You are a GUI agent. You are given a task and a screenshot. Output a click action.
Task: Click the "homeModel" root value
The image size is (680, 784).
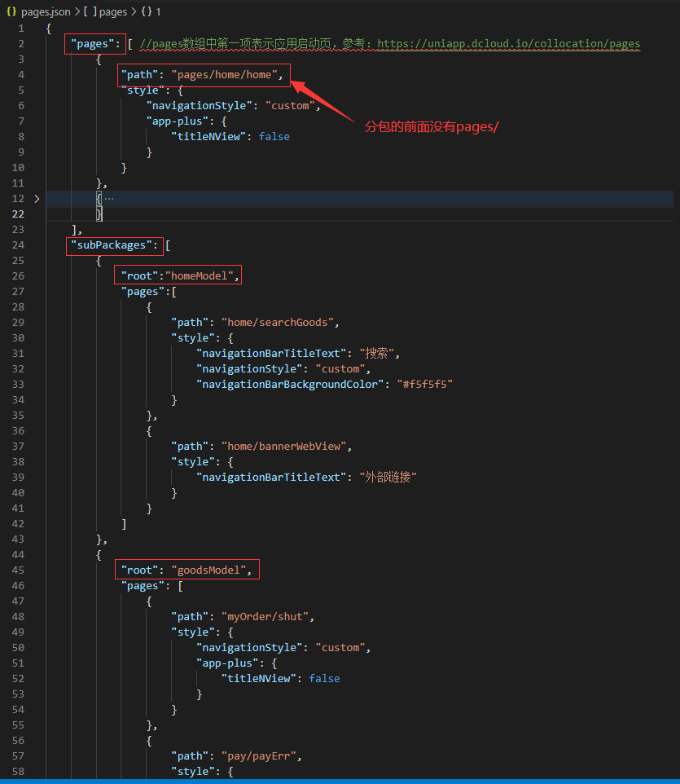[200, 276]
